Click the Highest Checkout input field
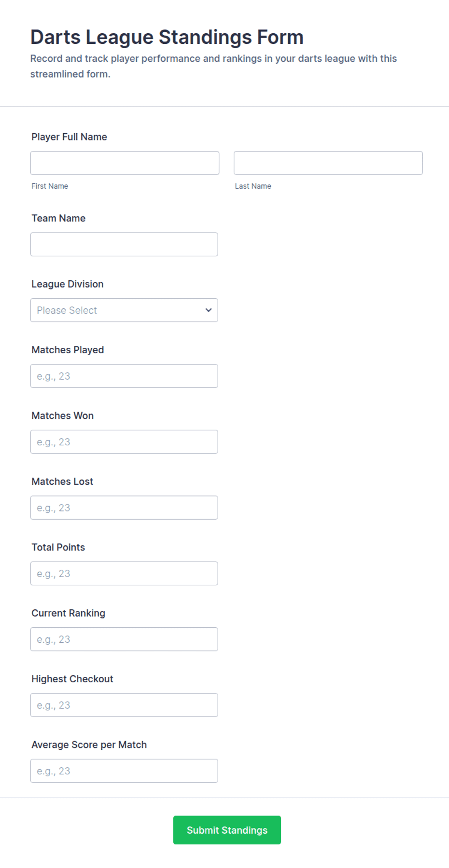The height and width of the screenshot is (868, 449). coord(124,705)
